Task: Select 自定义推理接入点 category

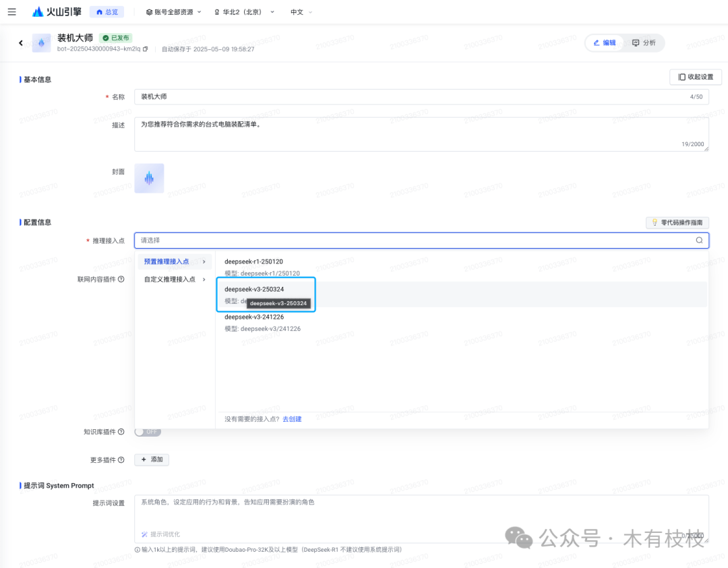Action: pos(175,280)
